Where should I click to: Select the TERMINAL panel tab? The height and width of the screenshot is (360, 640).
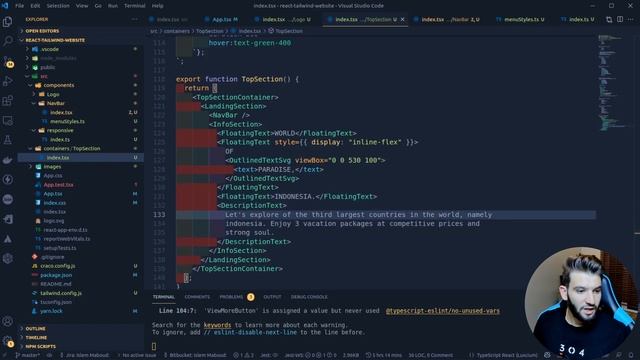(x=164, y=297)
